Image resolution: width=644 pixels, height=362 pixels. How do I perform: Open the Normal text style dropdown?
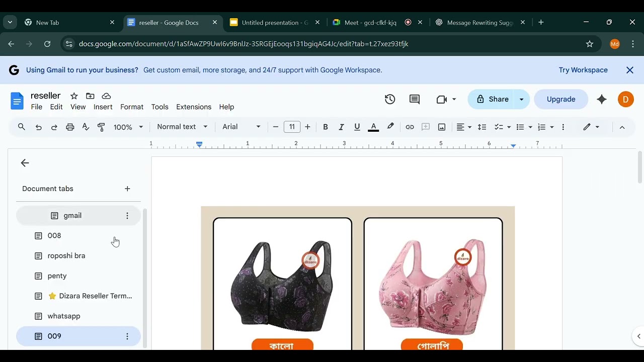pos(182,127)
